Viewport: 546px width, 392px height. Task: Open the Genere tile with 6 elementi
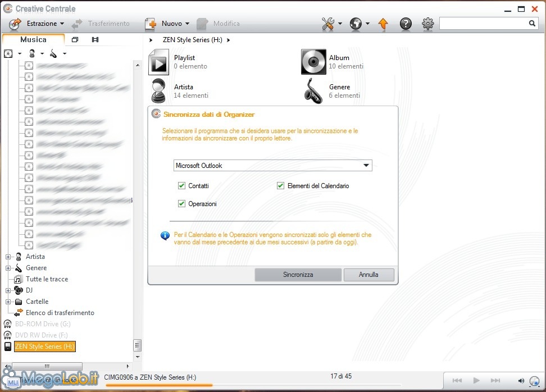pos(332,91)
